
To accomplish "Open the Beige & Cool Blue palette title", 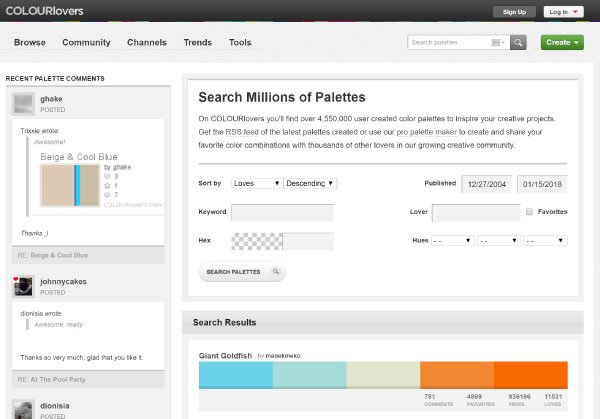I will [79, 157].
